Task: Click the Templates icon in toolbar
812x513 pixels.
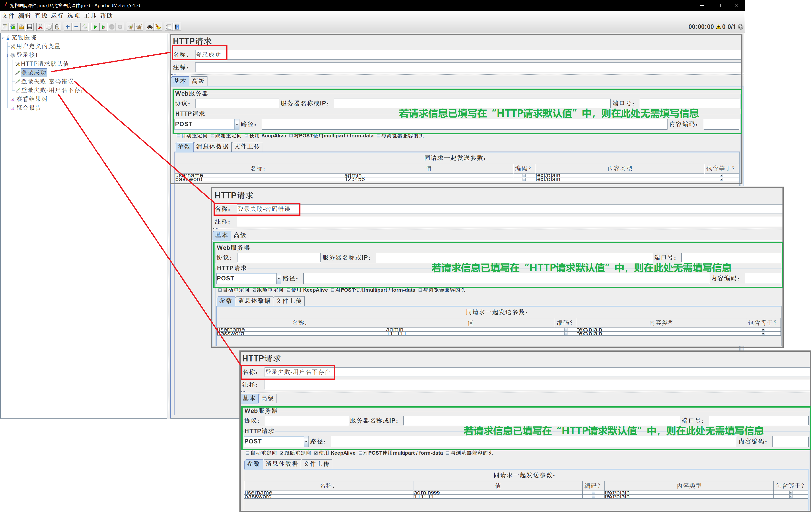Action: (x=13, y=27)
